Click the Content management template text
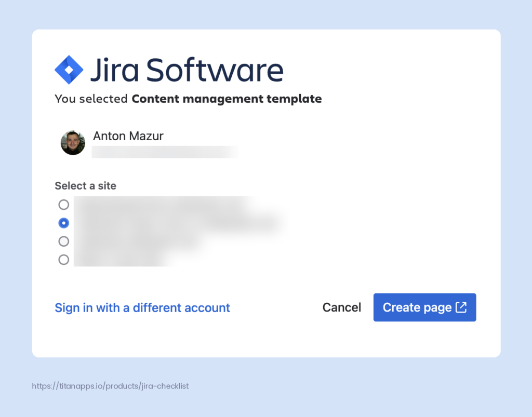The height and width of the screenshot is (417, 532). [227, 99]
